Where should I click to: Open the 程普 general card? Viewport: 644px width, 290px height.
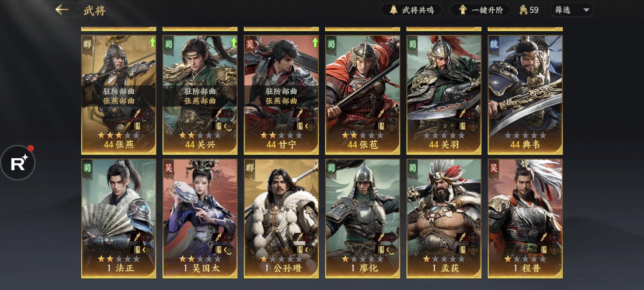(x=525, y=218)
